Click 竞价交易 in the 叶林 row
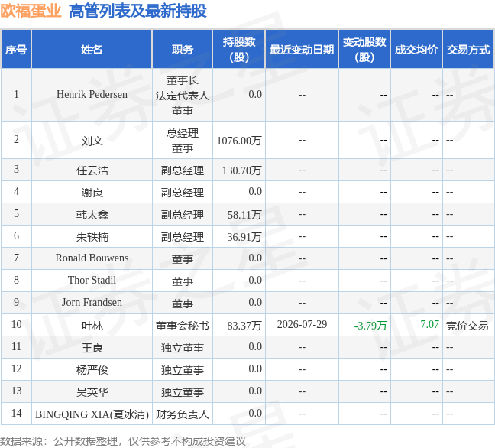The height and width of the screenshot is (448, 495). click(467, 326)
